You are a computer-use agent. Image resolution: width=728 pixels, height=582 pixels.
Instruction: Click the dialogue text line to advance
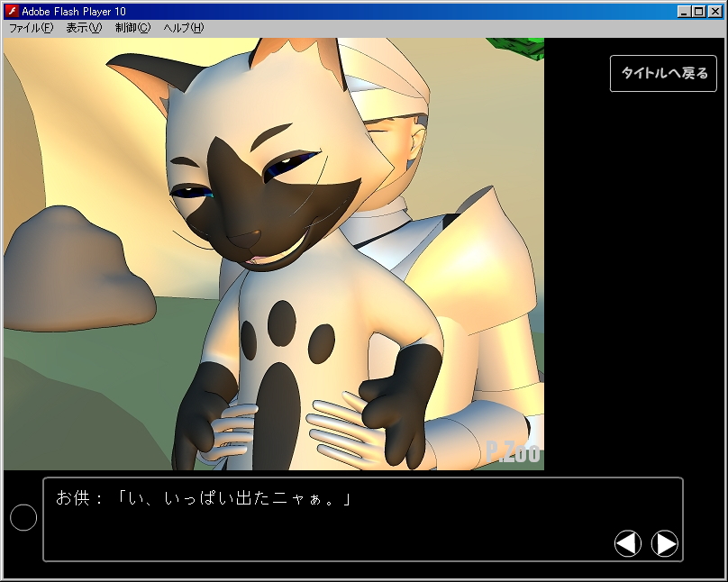point(234,498)
